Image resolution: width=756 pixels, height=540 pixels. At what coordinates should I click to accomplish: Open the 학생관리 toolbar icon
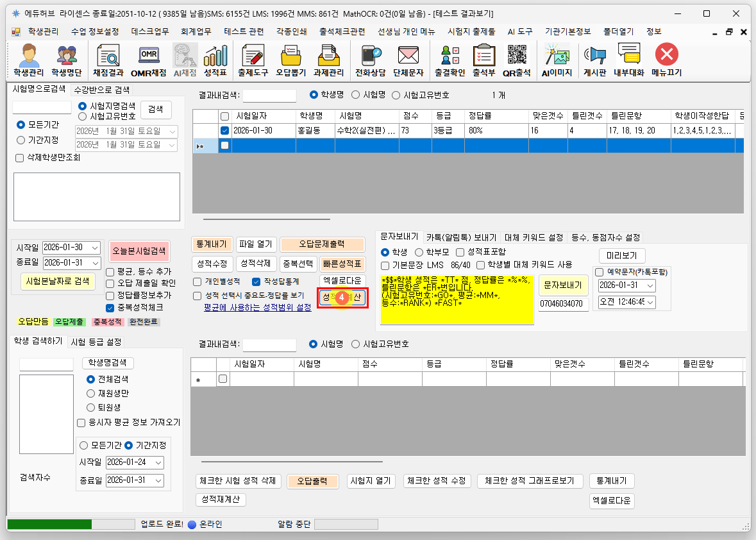pos(29,61)
